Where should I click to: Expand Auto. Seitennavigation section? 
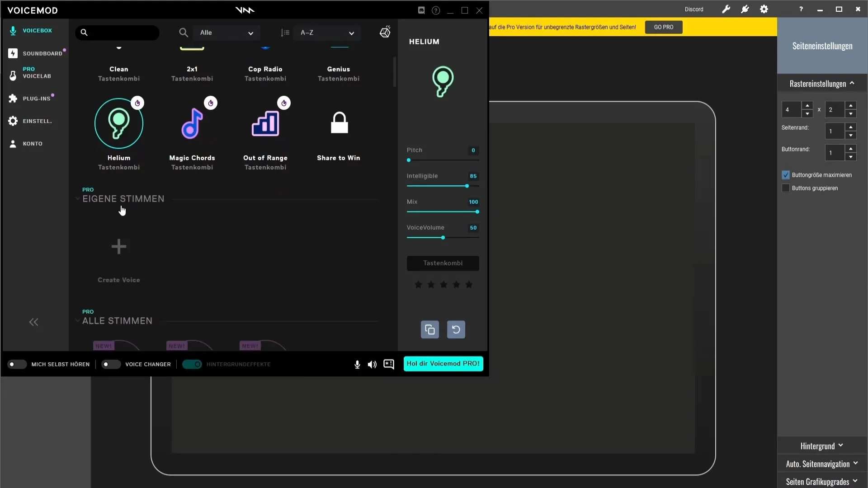coord(822,464)
